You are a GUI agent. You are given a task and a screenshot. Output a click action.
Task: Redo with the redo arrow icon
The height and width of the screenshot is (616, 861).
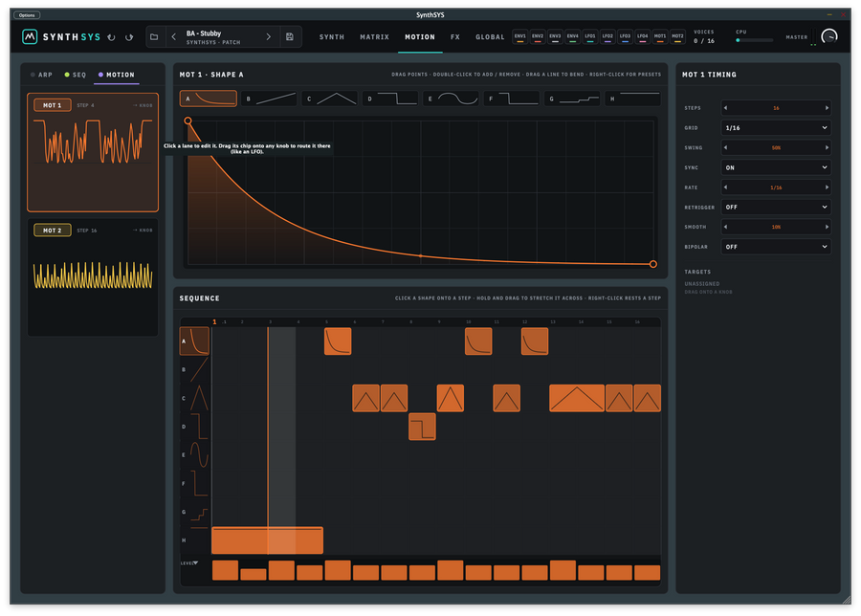(x=129, y=37)
